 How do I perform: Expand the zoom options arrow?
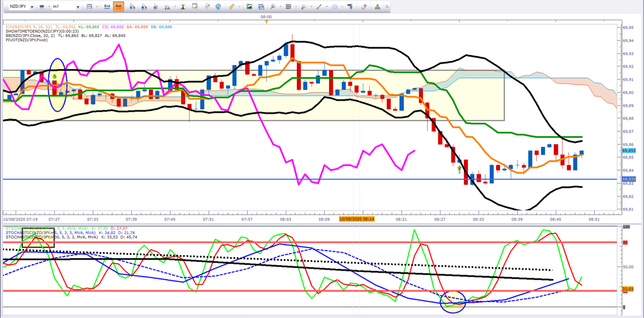pyautogui.click(x=175, y=7)
